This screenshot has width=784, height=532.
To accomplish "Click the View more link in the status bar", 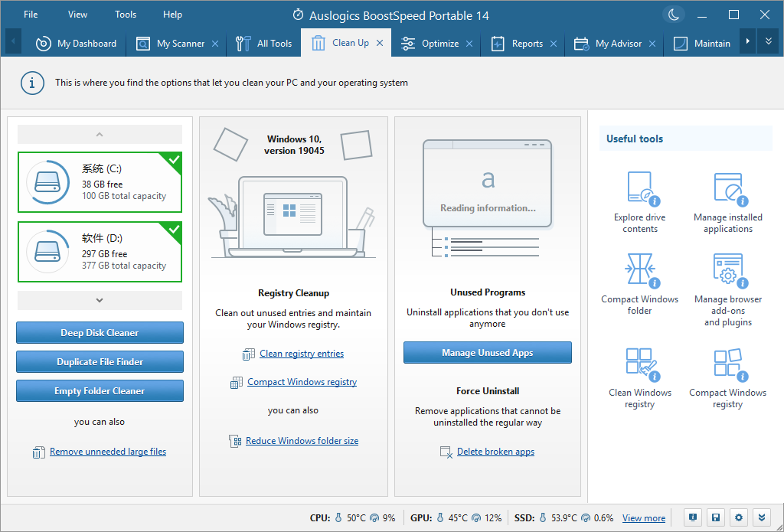I will point(643,518).
